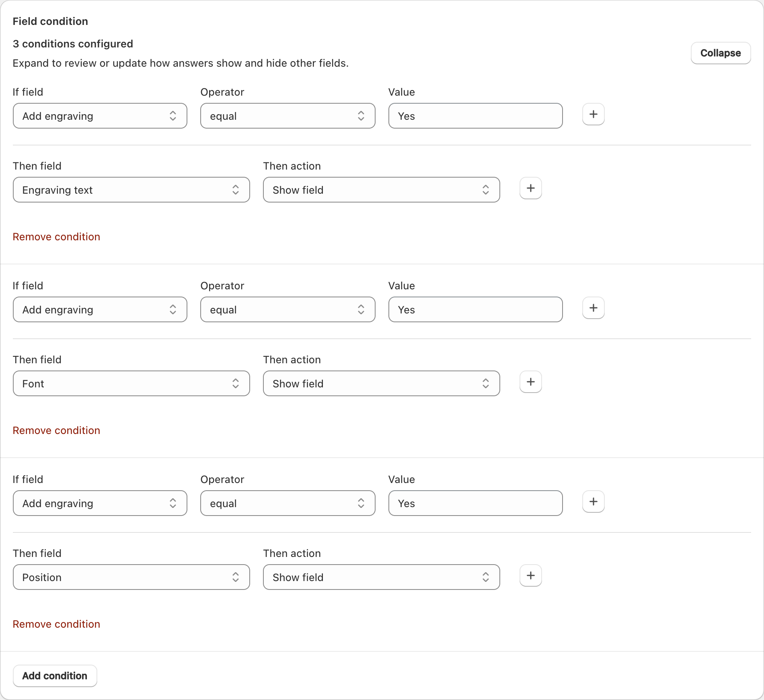Image resolution: width=764 pixels, height=700 pixels.
Task: Focus the first condition's Value input
Action: coord(476,116)
